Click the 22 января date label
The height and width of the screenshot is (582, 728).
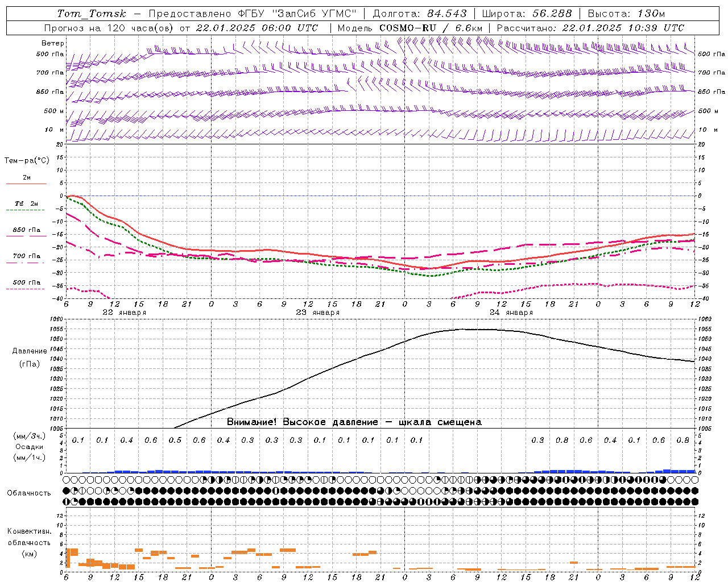124,313
